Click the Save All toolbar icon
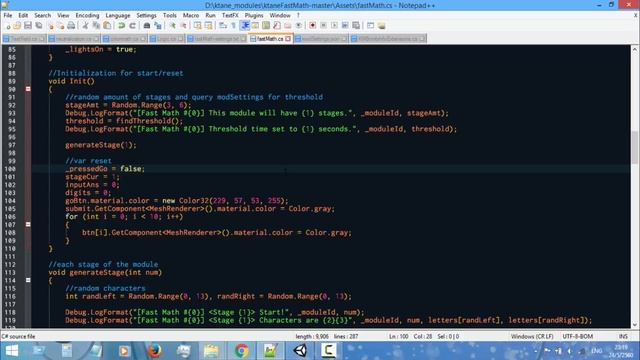 [39, 26]
